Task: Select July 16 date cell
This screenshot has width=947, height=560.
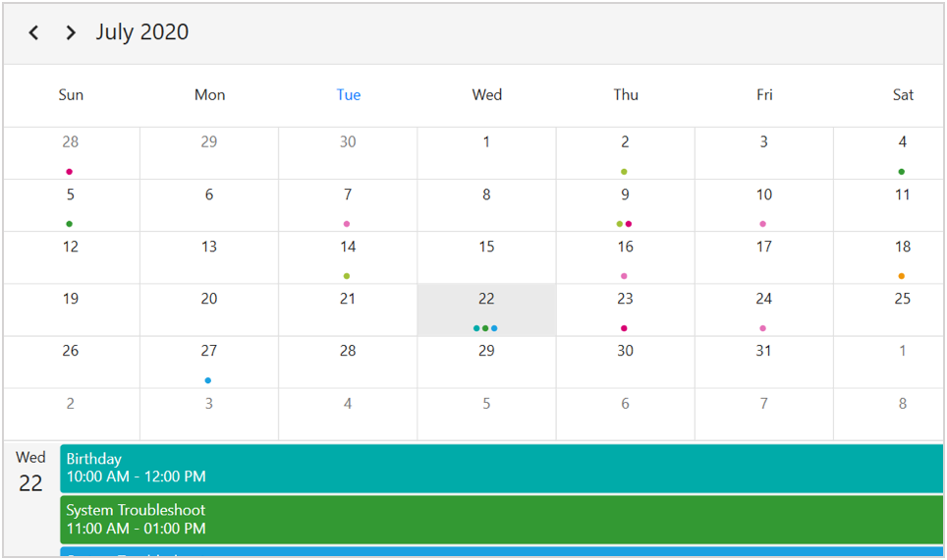Action: [x=625, y=257]
